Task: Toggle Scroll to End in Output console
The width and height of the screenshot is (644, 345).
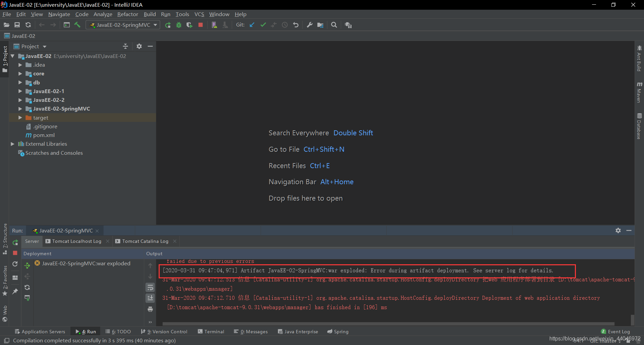Action: (x=150, y=298)
